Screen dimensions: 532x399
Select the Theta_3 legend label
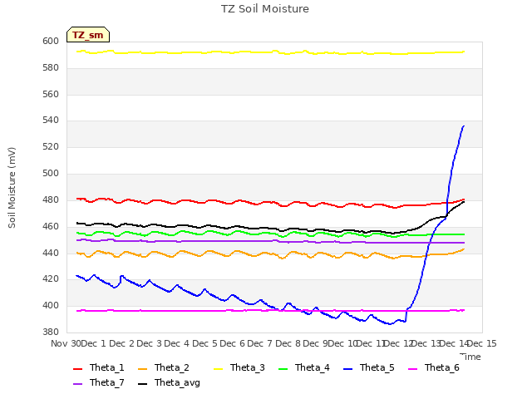tap(248, 367)
